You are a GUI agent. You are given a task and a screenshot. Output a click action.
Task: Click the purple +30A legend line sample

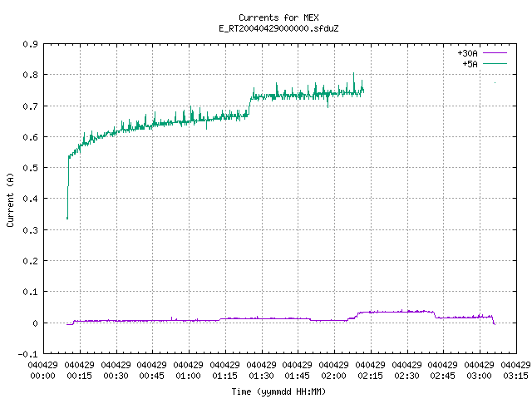495,53
